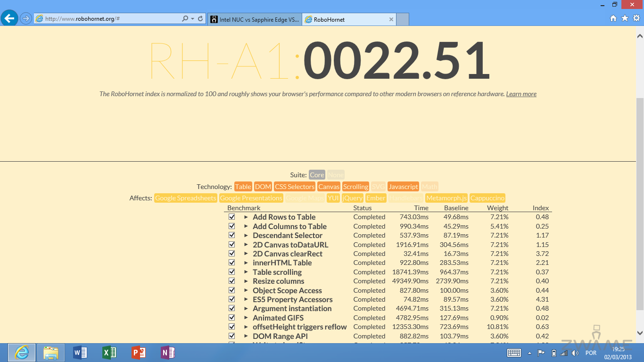This screenshot has height=362, width=644.
Task: Select the None suite tag
Action: (x=336, y=175)
